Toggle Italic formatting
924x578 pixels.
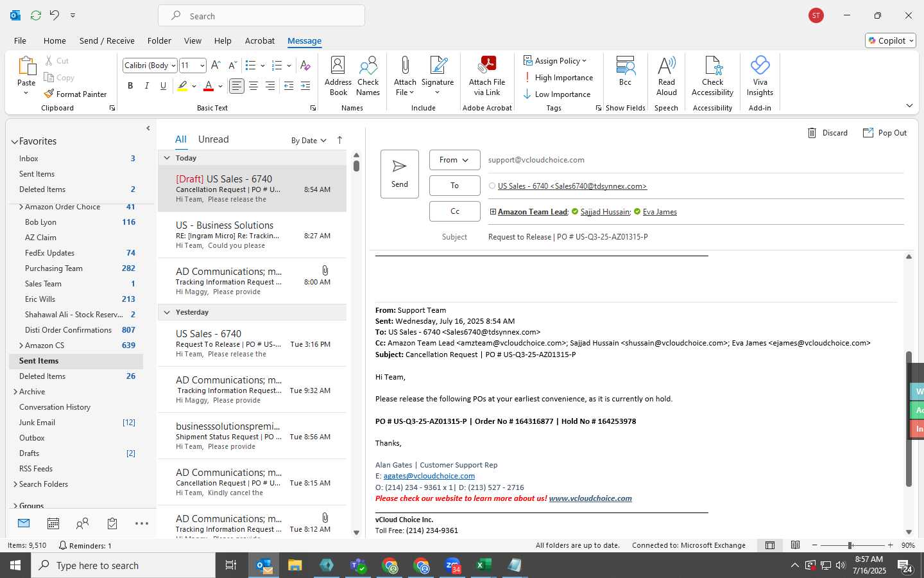click(x=147, y=85)
